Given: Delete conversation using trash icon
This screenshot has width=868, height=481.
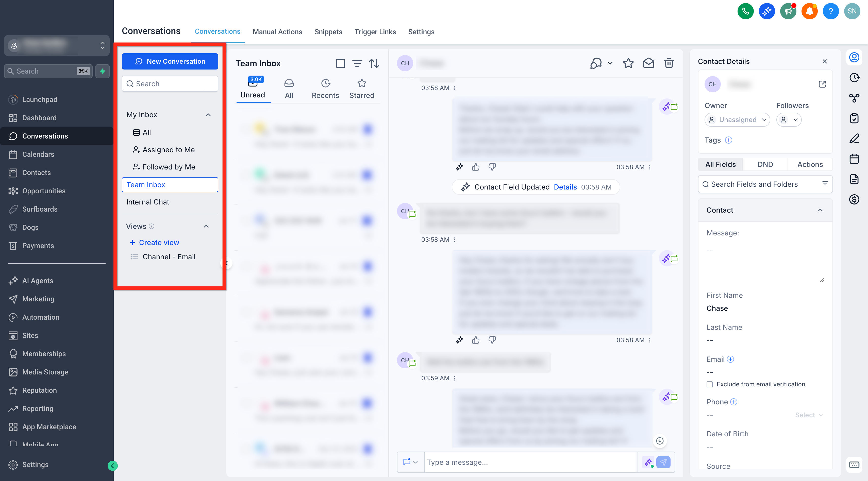Looking at the screenshot, I should click(669, 63).
